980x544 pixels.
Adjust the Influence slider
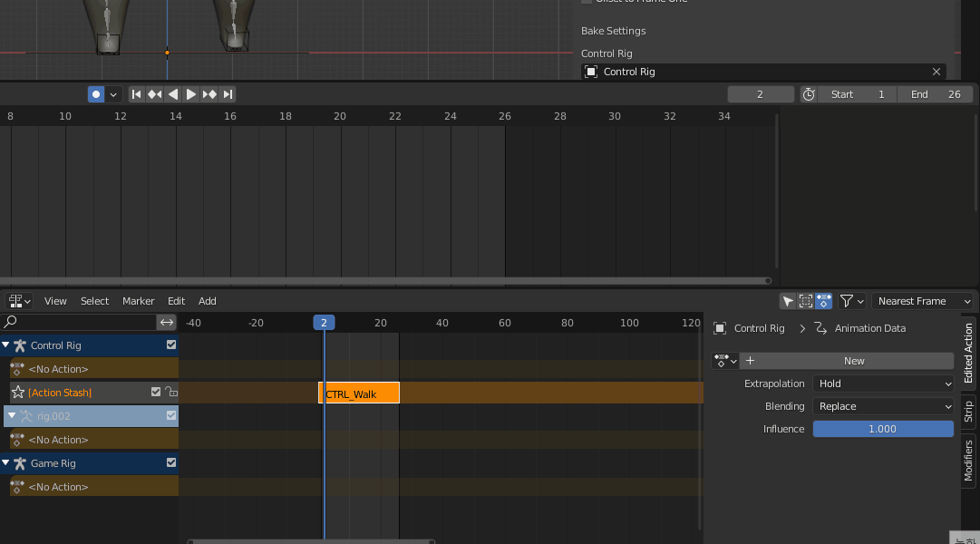click(883, 429)
